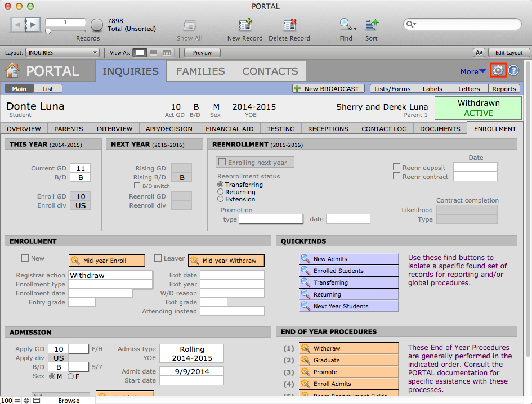
Task: Run the Next Year Students quickfind
Action: (349, 306)
